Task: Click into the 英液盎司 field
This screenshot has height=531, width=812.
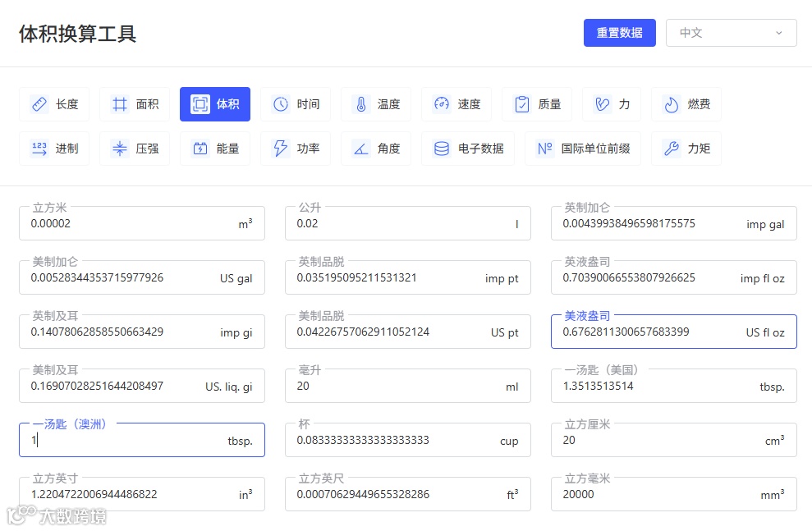Action: (x=674, y=277)
